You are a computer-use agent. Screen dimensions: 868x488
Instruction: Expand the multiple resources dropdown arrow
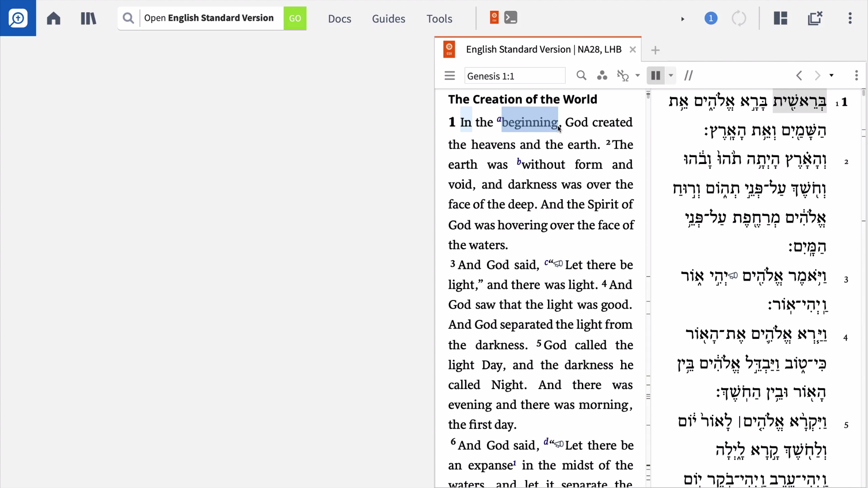point(671,75)
